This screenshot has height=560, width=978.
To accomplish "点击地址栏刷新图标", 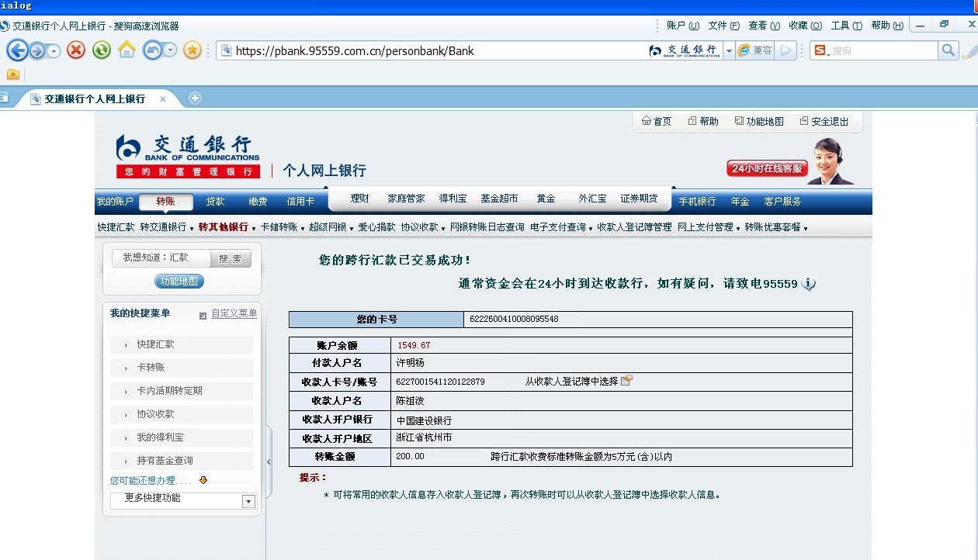I will click(x=102, y=50).
